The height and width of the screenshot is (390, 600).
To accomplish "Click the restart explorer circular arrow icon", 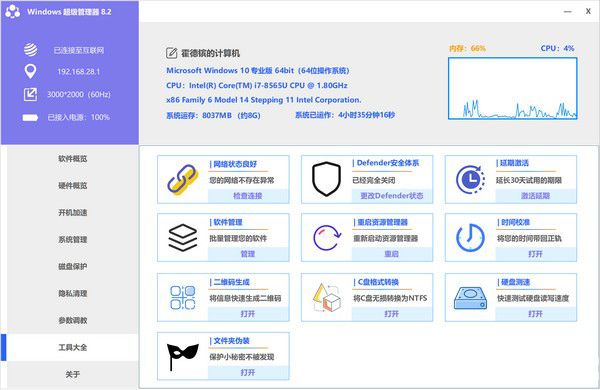I will (327, 238).
